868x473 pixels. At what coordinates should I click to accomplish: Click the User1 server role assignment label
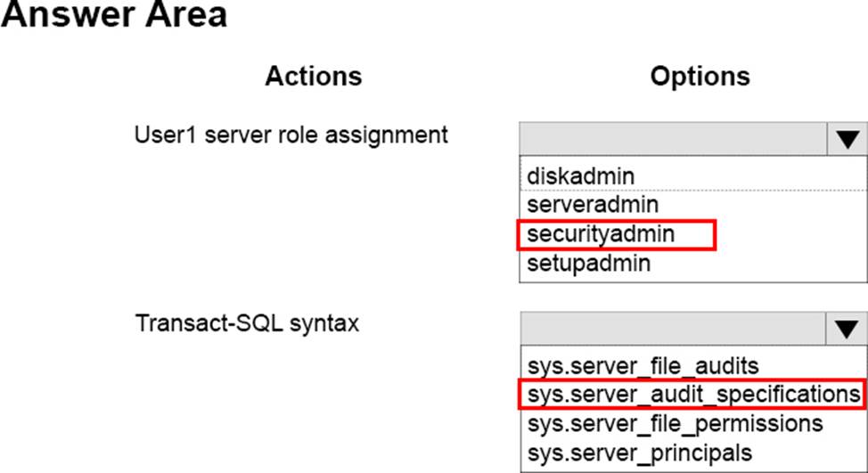coord(291,135)
